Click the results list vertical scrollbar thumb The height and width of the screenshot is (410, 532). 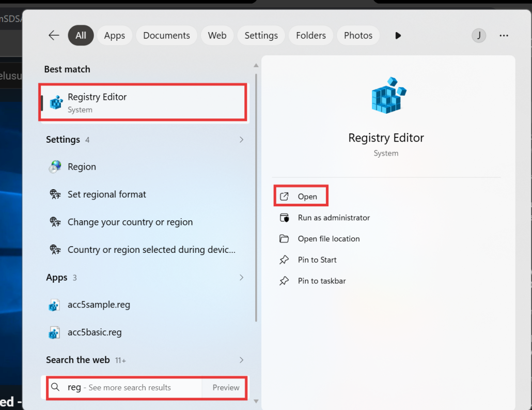[x=256, y=198]
